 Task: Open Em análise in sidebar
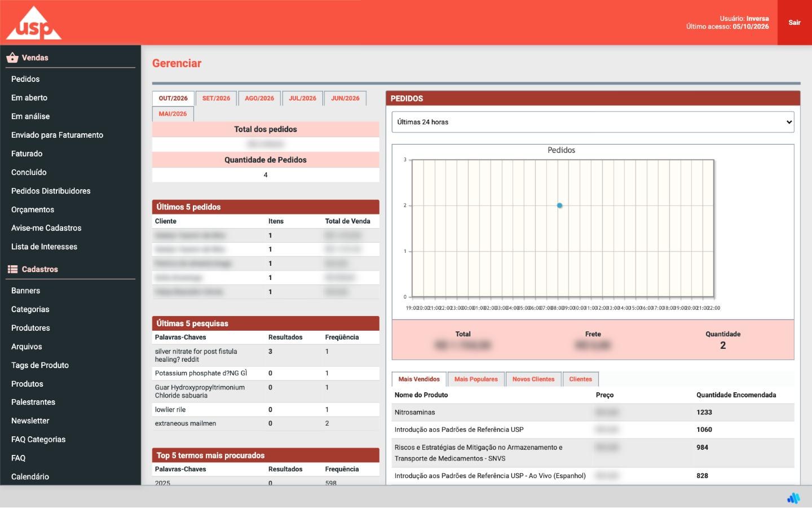(x=30, y=116)
